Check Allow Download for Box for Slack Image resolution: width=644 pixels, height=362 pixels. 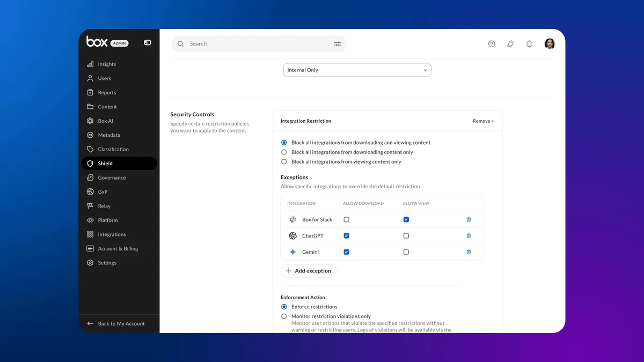coord(346,219)
